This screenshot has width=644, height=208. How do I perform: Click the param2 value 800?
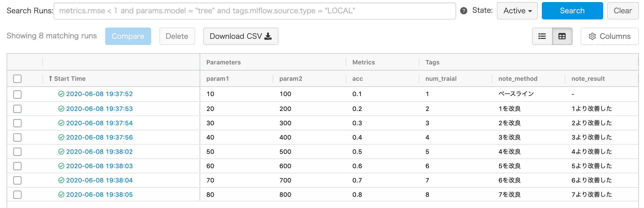click(x=285, y=194)
